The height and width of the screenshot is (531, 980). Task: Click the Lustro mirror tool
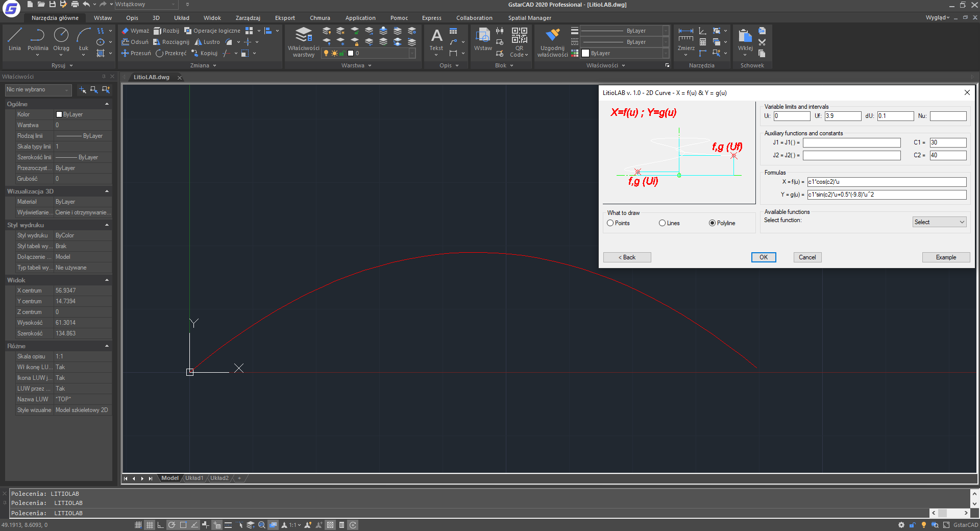pyautogui.click(x=207, y=42)
